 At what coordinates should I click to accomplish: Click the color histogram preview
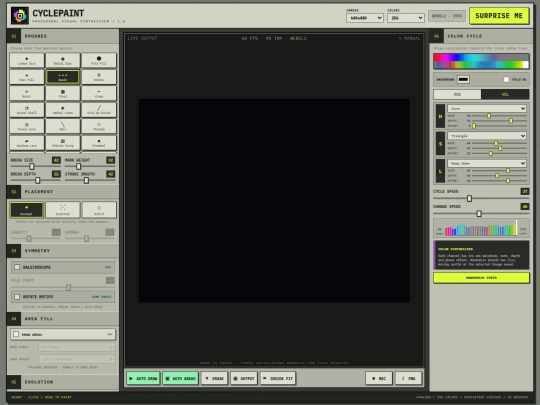(x=481, y=228)
